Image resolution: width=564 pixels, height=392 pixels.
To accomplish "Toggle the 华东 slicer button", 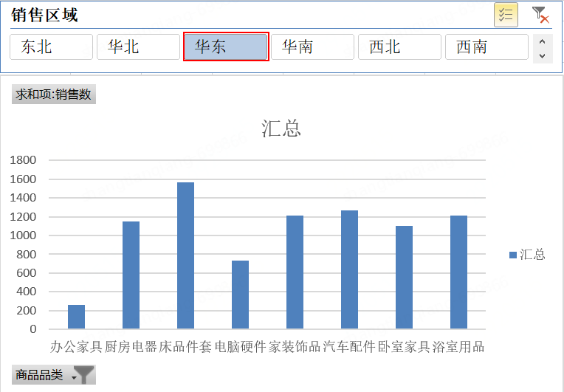I will click(226, 47).
